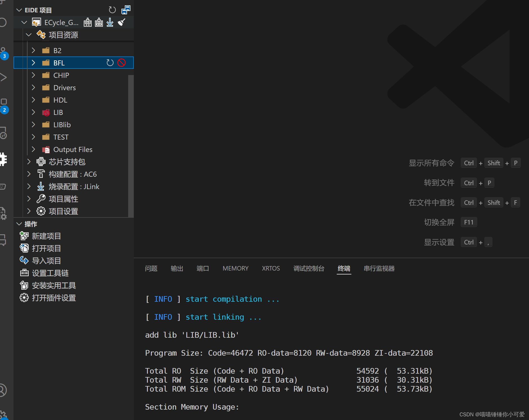Image resolution: width=529 pixels, height=420 pixels.
Task: Switch to the XRTOS tab
Action: tap(271, 269)
